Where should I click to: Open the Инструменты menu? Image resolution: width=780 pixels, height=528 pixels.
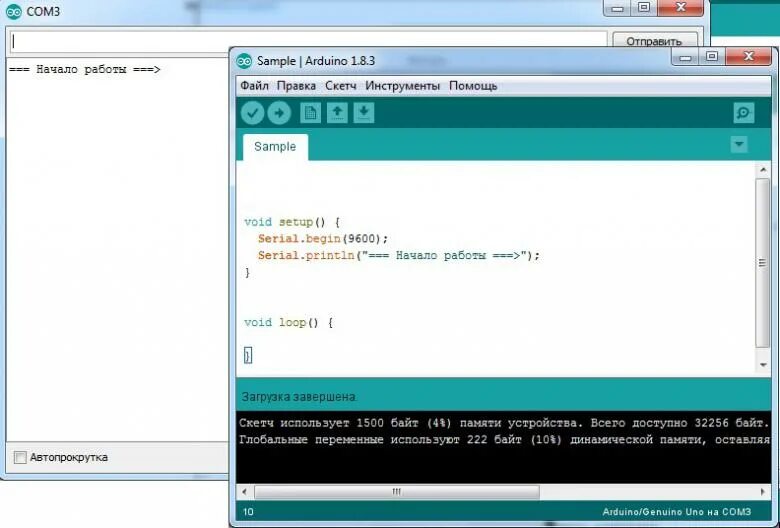coord(402,86)
